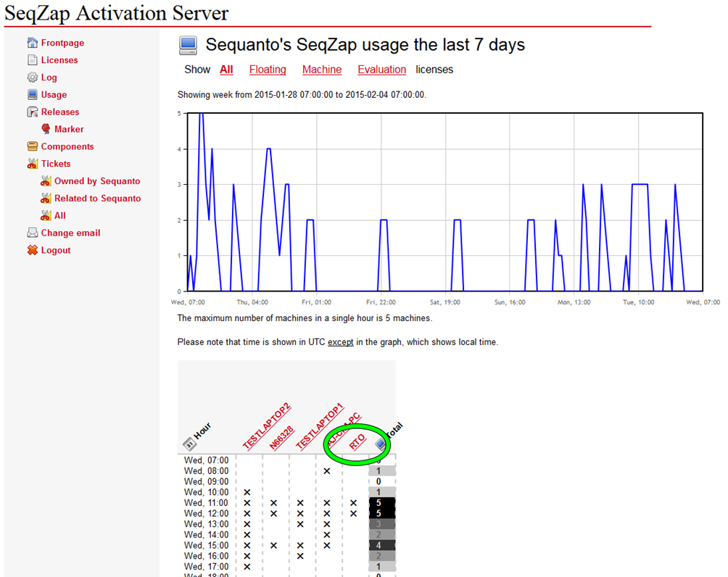This screenshot has width=728, height=577.
Task: Click the total 4 cell for Wed, 15:00
Action: coord(381,545)
